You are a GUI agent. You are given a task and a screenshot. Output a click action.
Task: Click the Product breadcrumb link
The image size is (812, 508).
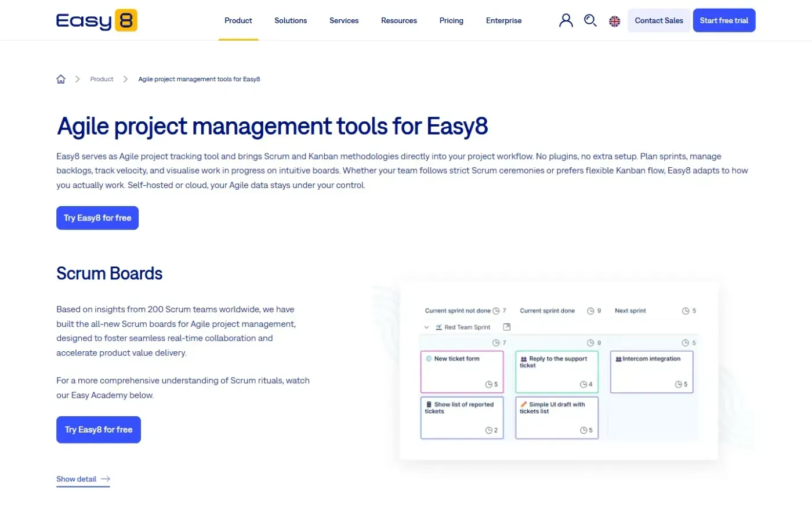(101, 79)
